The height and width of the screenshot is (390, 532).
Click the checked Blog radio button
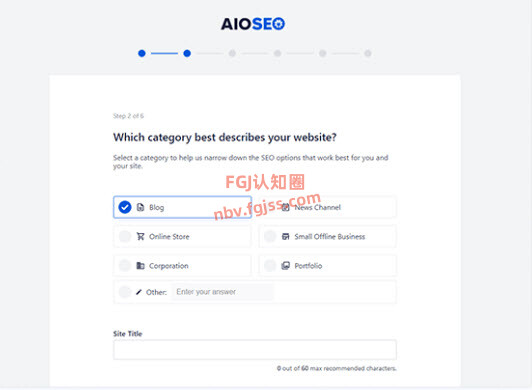(125, 207)
